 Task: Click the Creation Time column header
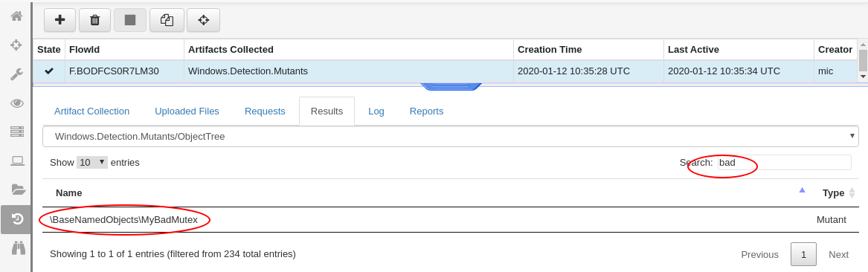[x=588, y=50]
